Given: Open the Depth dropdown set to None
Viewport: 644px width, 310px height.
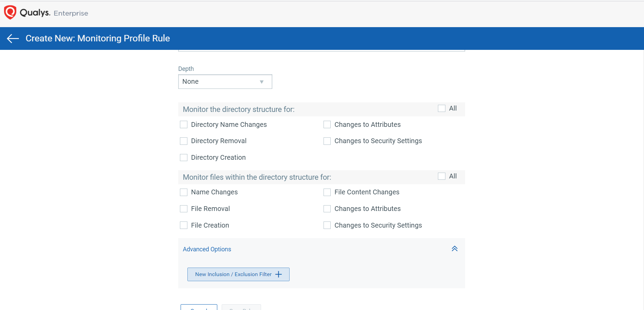Looking at the screenshot, I should 225,82.
